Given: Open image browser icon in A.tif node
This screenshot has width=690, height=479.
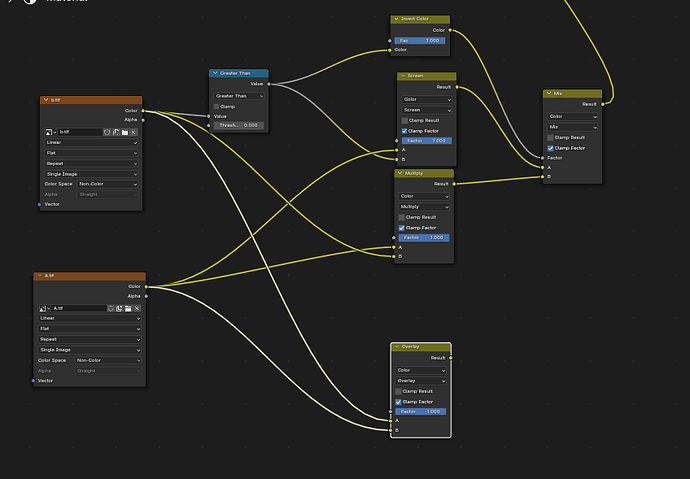Looking at the screenshot, I should click(44, 308).
